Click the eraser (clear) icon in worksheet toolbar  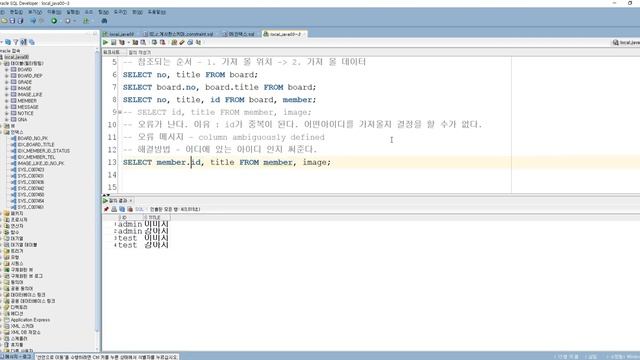coord(182,42)
